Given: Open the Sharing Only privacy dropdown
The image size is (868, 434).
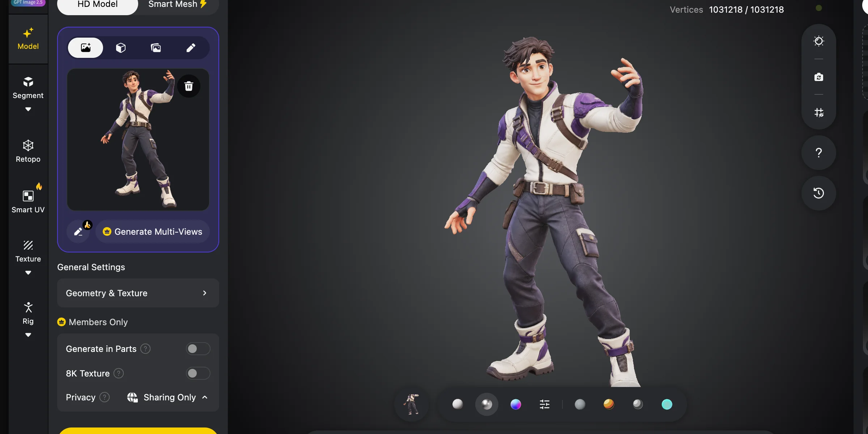Looking at the screenshot, I should (x=167, y=397).
